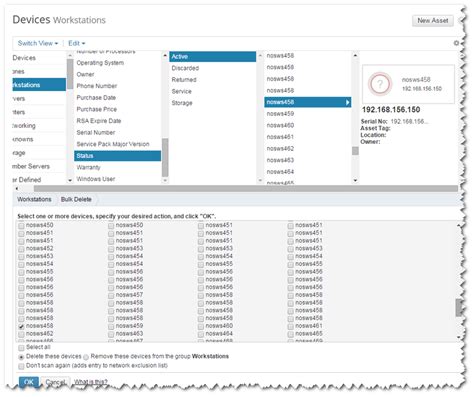Click the OK button

tap(29, 382)
